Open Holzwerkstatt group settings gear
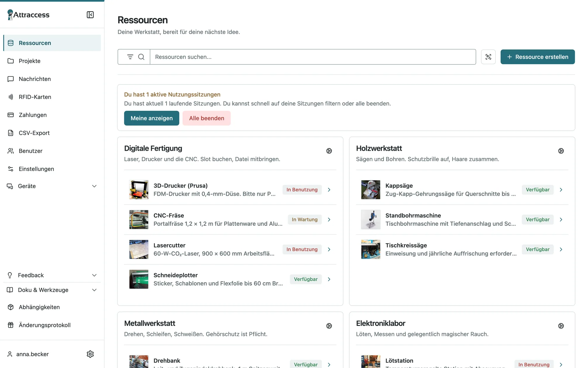This screenshot has width=588, height=368. pos(561,151)
